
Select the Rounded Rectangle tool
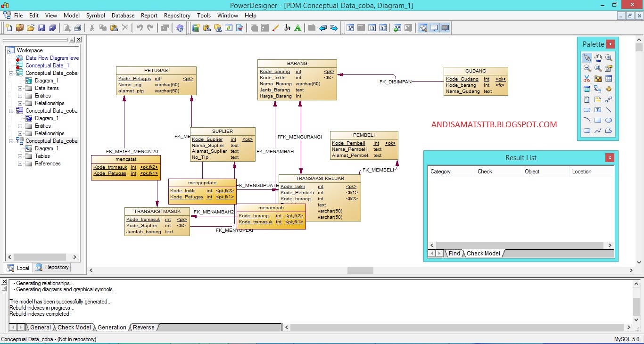pyautogui.click(x=587, y=131)
